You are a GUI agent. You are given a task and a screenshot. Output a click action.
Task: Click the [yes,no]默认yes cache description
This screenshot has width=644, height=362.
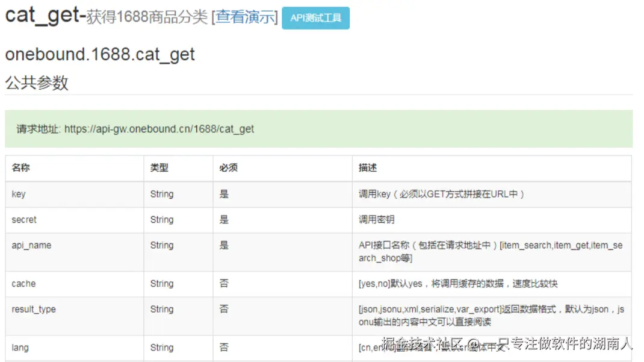coord(458,284)
